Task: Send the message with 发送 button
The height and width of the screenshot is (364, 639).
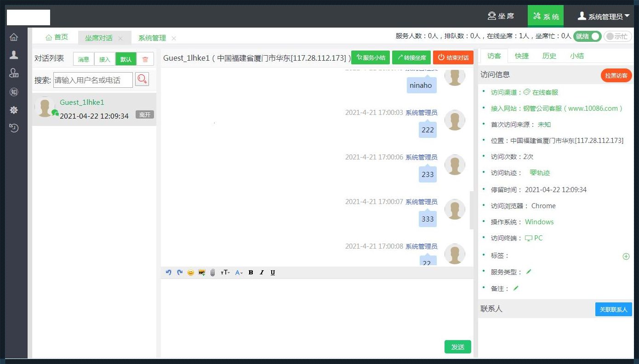Action: [x=458, y=347]
